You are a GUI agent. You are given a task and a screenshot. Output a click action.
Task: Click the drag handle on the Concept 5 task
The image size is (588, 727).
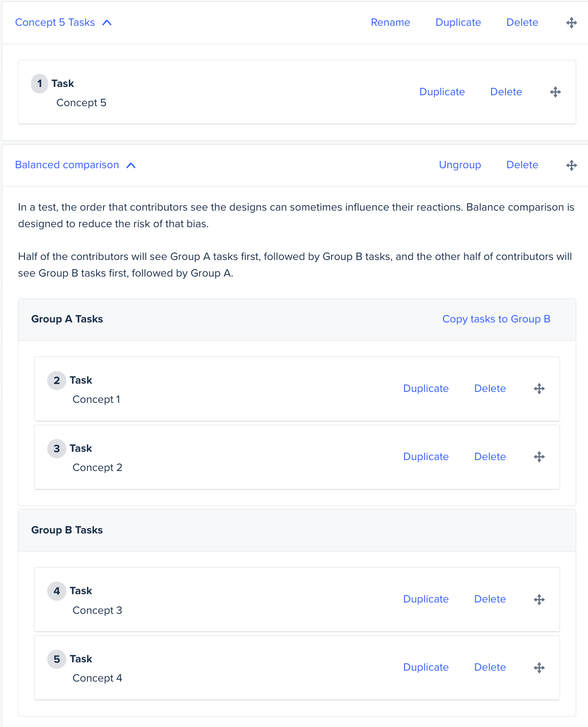click(555, 92)
